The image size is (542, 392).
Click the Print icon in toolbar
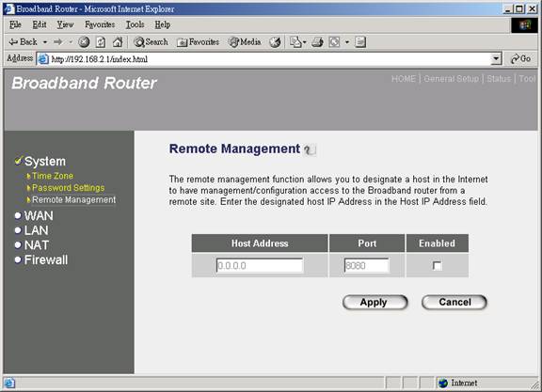tap(317, 42)
